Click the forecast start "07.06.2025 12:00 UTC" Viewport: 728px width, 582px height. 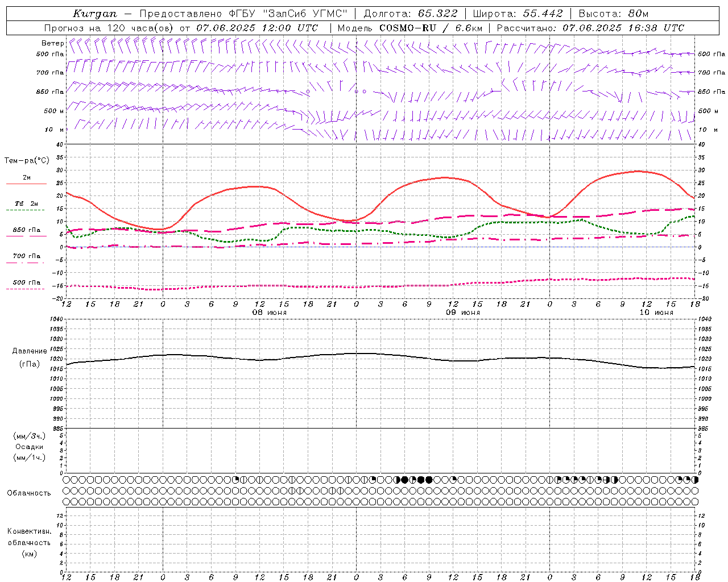(x=257, y=28)
